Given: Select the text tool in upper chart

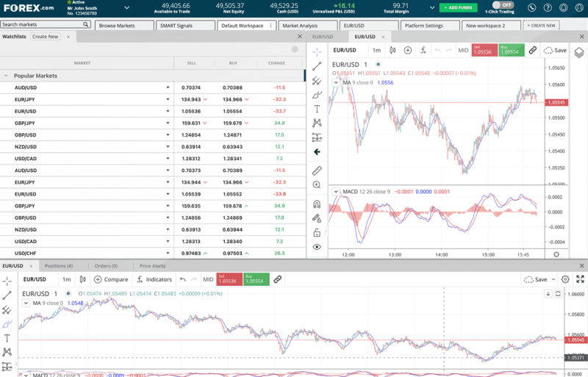Looking at the screenshot, I should 317,109.
